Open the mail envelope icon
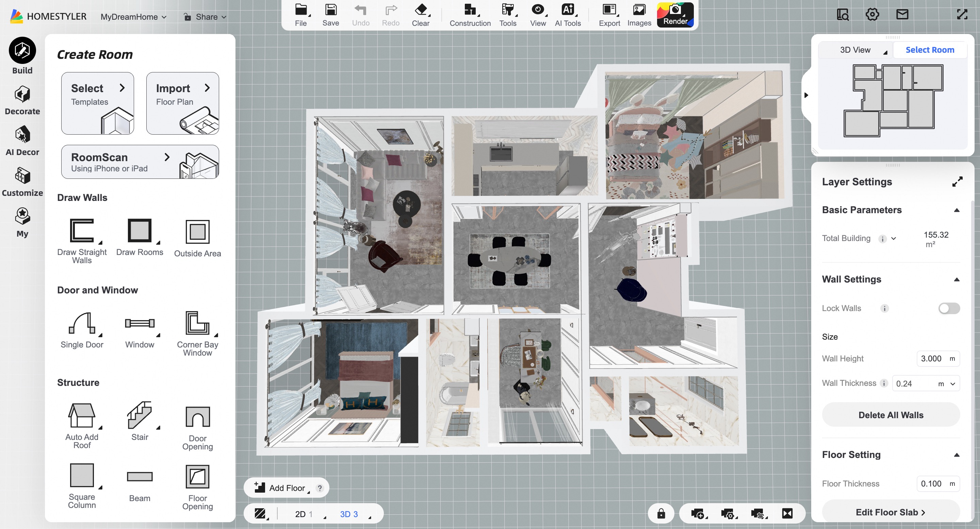The height and width of the screenshot is (529, 980). click(x=902, y=14)
